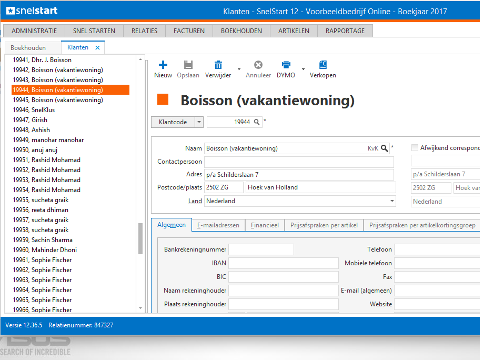Click the KvK search magnifier icon
The height and width of the screenshot is (360, 480).
point(384,148)
